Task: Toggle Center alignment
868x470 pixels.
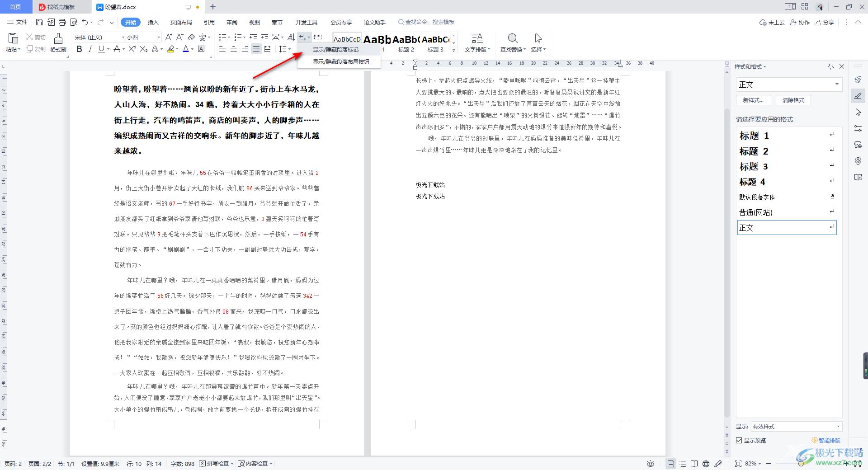Action: (x=234, y=49)
